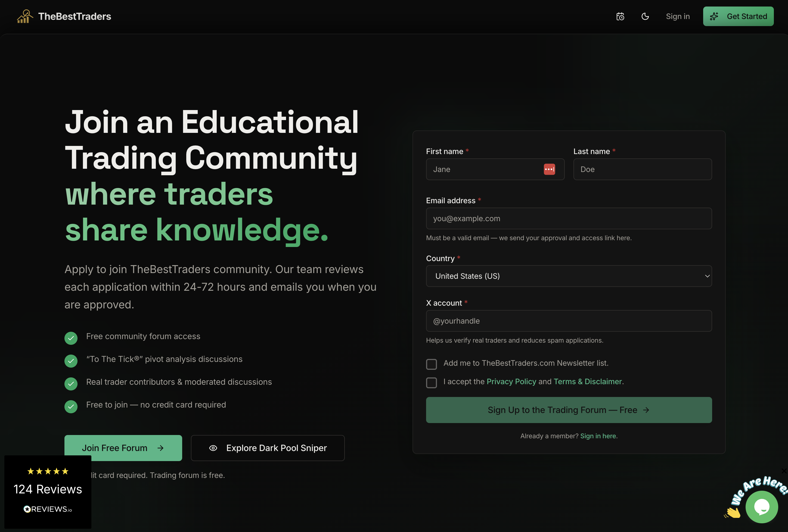The image size is (788, 532).
Task: Click the Sign in here link
Action: (x=598, y=436)
